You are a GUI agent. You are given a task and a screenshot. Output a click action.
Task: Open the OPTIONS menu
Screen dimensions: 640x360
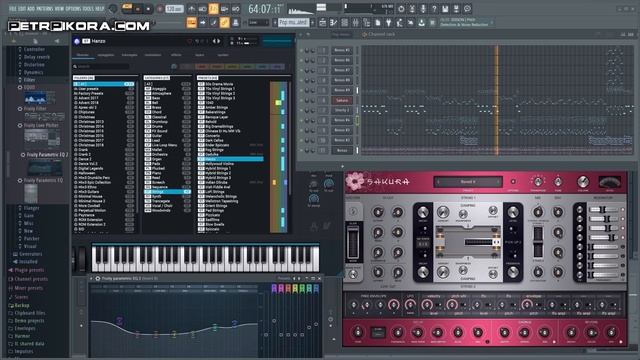coord(73,9)
